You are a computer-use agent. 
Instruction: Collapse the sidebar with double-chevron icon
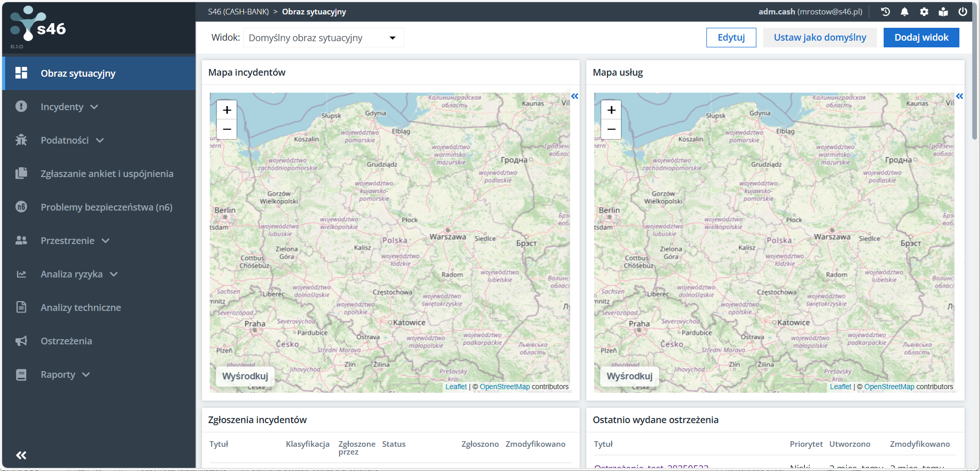point(21,455)
